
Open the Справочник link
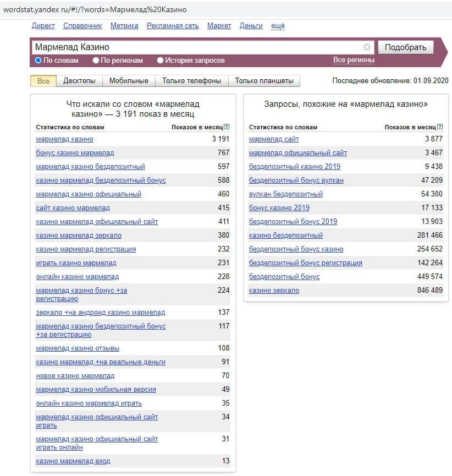point(83,26)
